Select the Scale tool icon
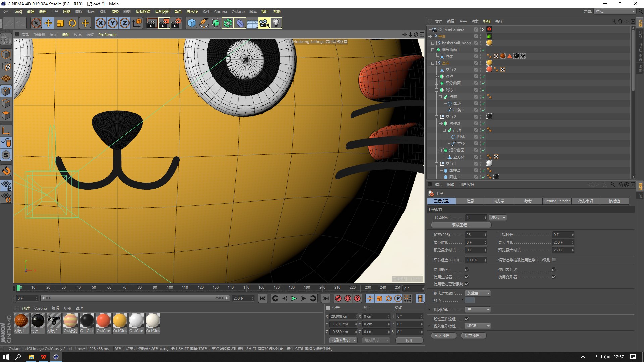 60,23
